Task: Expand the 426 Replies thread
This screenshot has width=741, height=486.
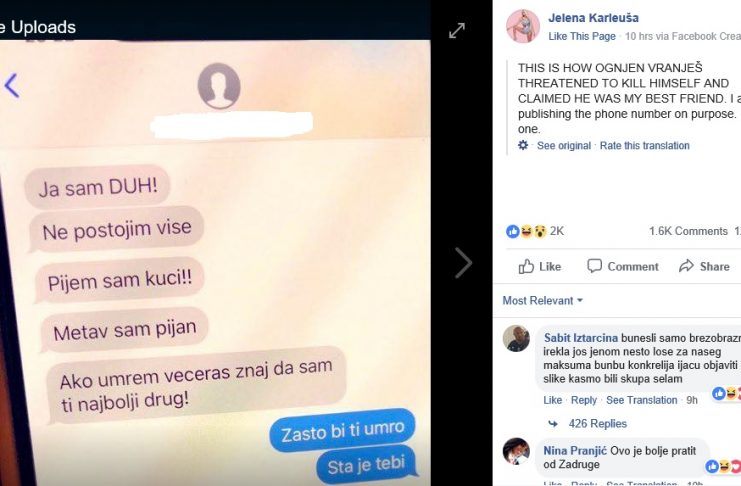Action: click(x=597, y=424)
